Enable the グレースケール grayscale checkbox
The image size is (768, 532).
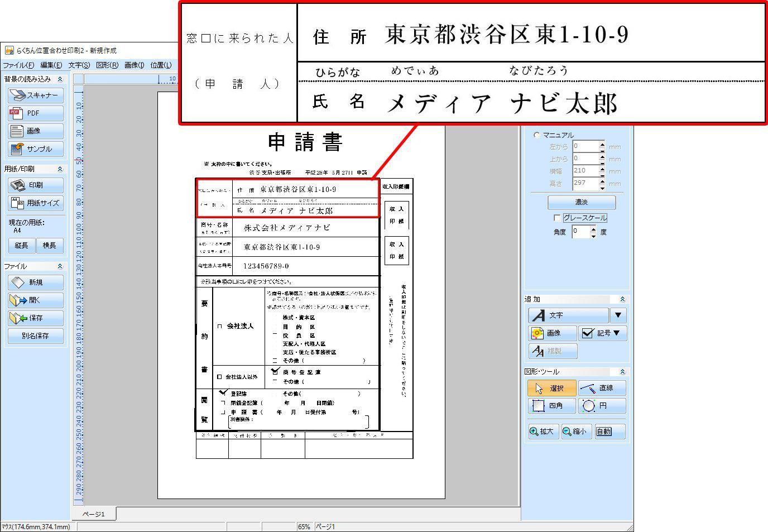click(x=556, y=218)
